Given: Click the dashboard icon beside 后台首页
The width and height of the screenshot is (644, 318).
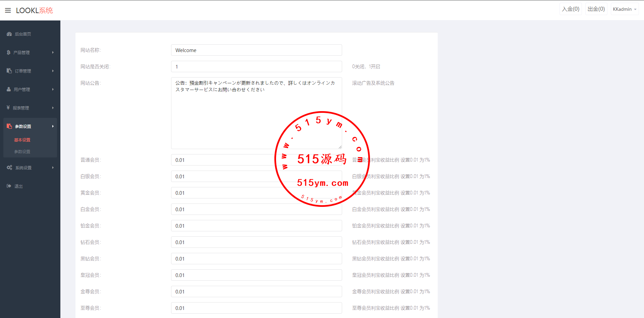Looking at the screenshot, I should pyautogui.click(x=9, y=34).
